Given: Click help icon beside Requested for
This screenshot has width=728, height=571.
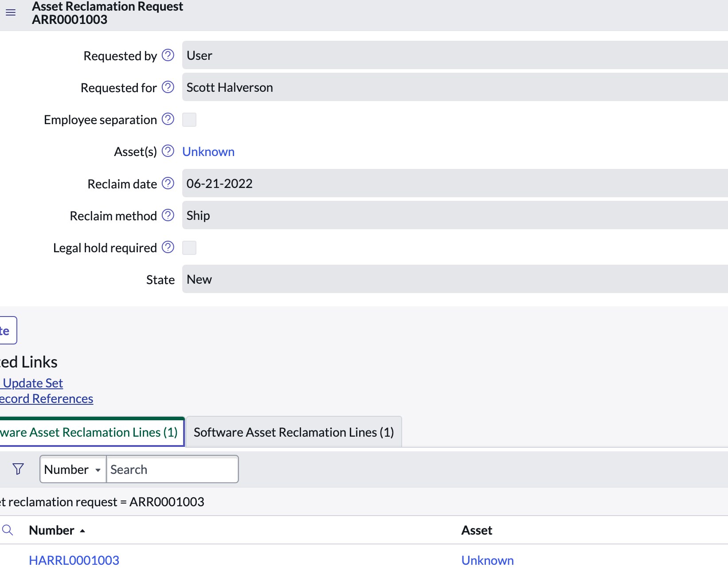Looking at the screenshot, I should point(168,87).
